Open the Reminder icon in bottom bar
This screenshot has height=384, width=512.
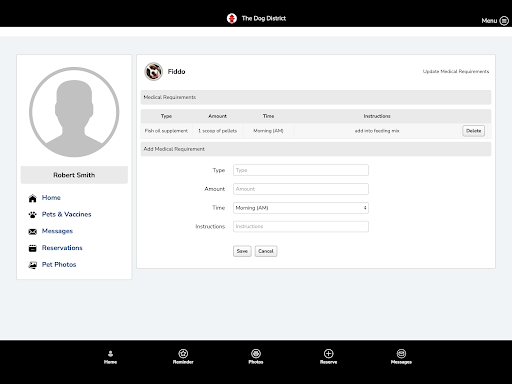183,353
